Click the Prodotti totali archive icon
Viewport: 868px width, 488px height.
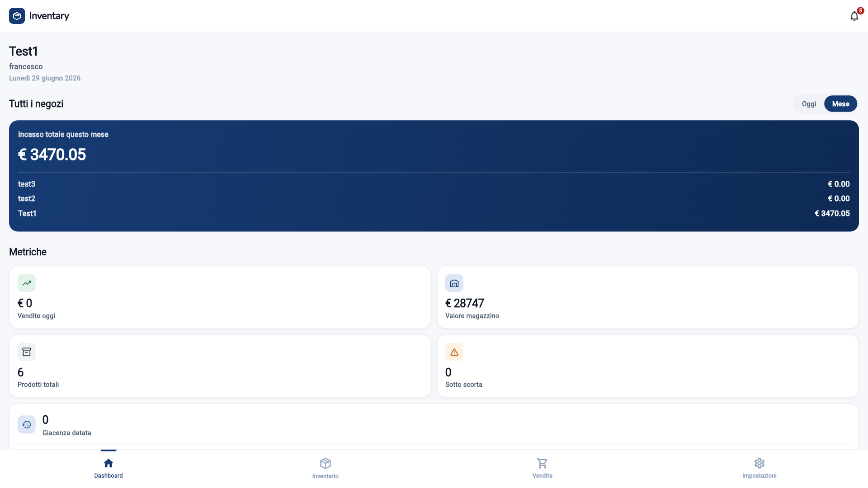click(x=26, y=352)
